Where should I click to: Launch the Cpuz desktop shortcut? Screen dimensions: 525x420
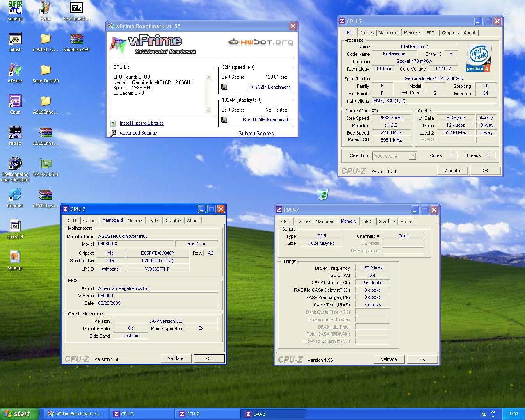tap(15, 101)
